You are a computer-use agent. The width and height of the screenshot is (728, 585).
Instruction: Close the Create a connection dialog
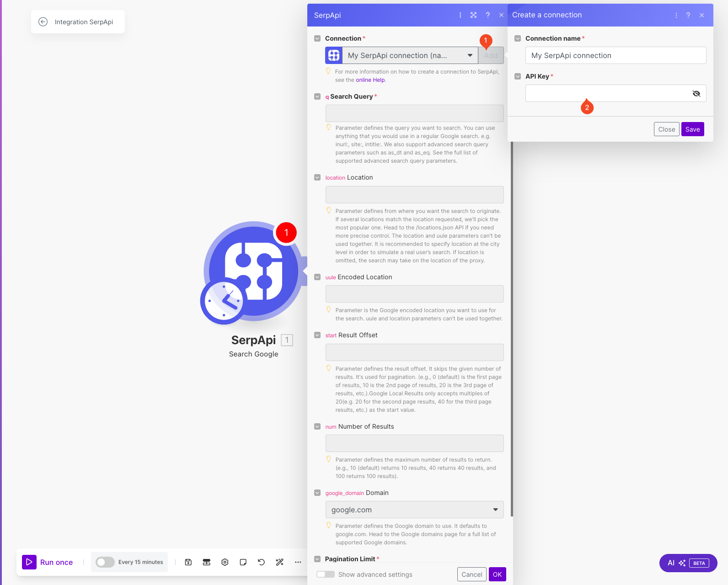702,15
